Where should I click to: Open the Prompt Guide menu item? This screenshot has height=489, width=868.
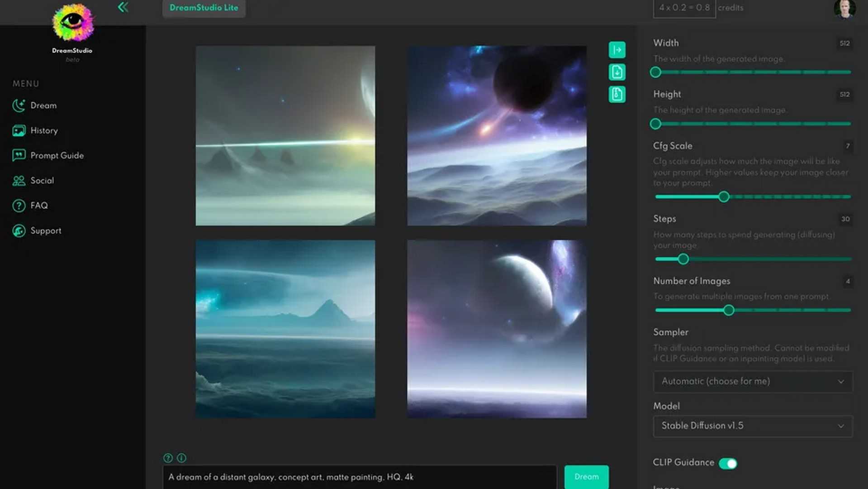click(57, 155)
